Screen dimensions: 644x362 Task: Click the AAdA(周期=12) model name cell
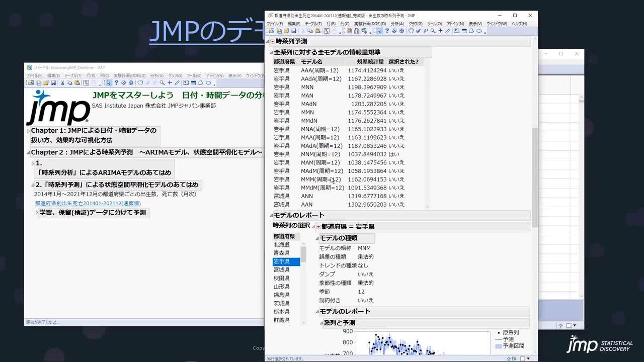[x=321, y=79]
